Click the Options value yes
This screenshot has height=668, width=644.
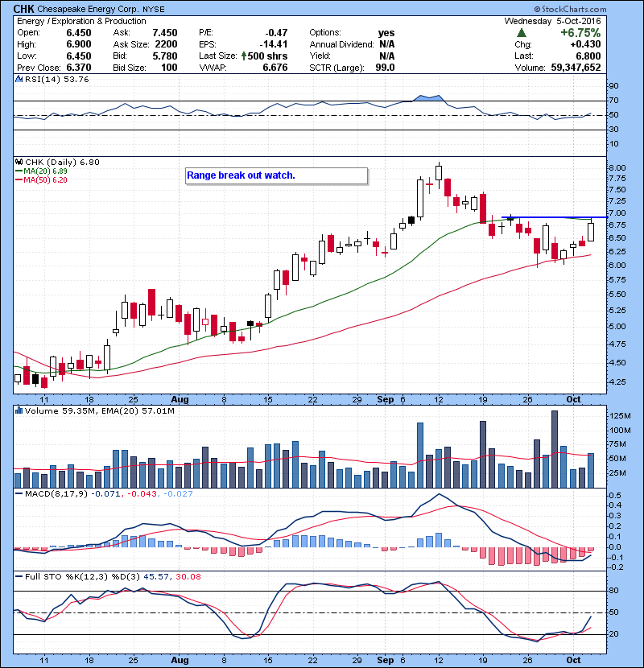(x=386, y=33)
